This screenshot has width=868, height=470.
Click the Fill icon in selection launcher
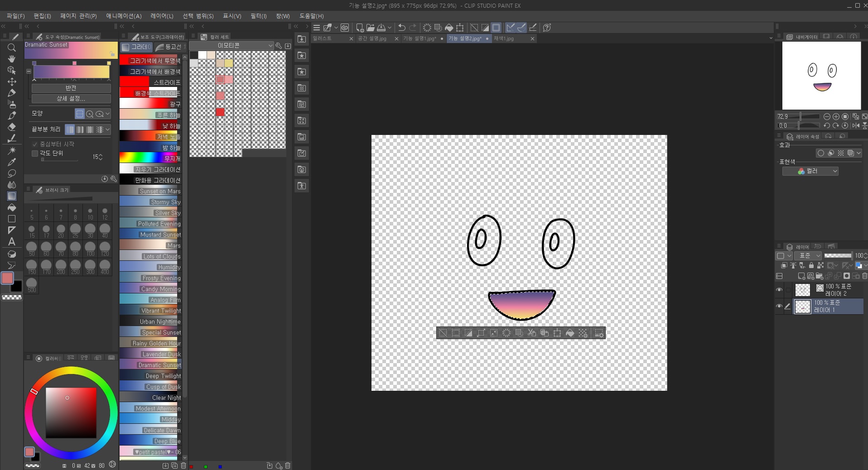pos(570,333)
